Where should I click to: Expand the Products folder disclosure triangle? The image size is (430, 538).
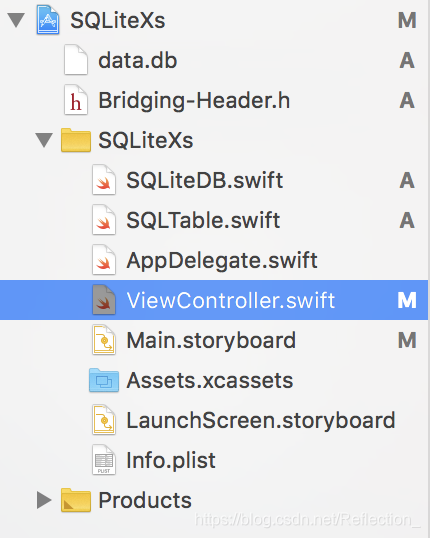pos(44,500)
